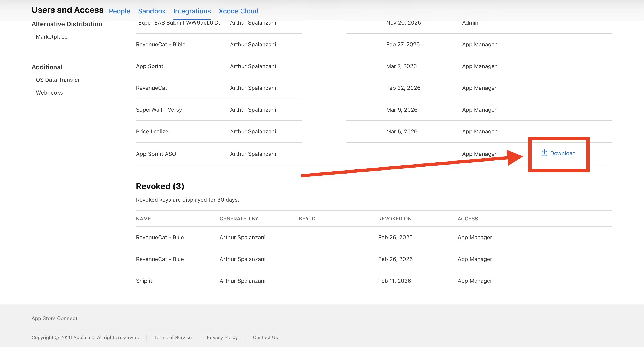
Task: Click the Users and Access page title
Action: point(67,10)
